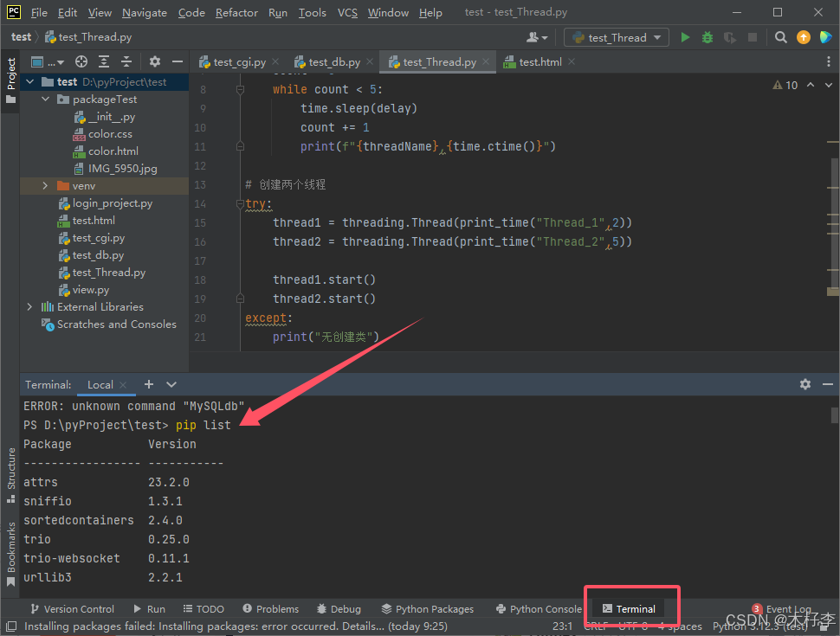Toggle the Project side panel tab
The image size is (840, 636).
(x=11, y=81)
